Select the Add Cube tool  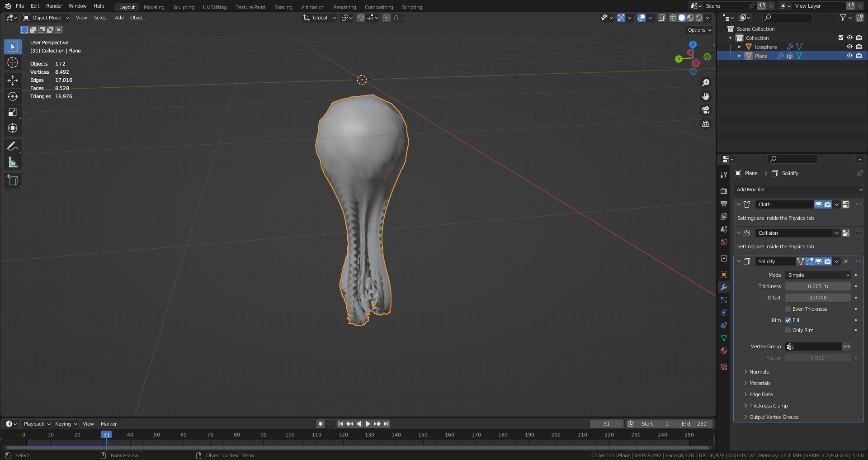[13, 180]
